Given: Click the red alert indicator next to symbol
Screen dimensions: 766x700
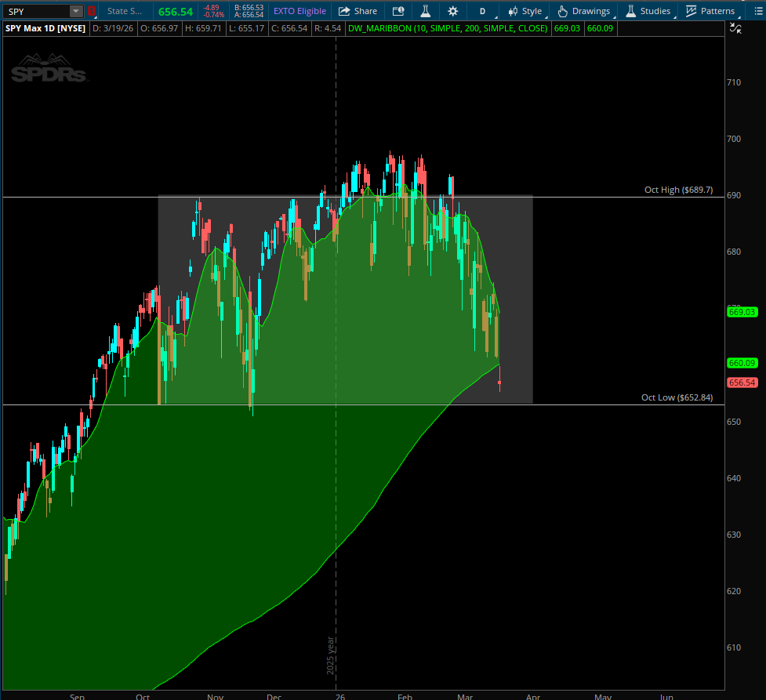Looking at the screenshot, I should point(92,11).
